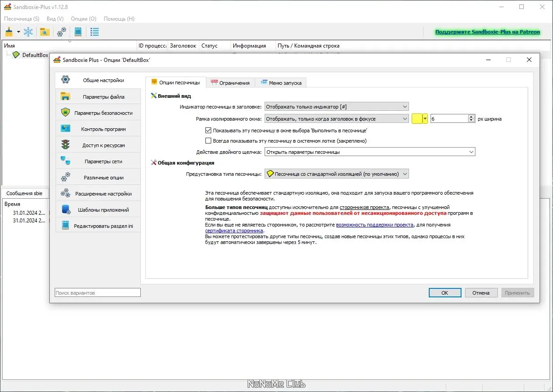Switch to Меню запуска tab

tap(281, 83)
